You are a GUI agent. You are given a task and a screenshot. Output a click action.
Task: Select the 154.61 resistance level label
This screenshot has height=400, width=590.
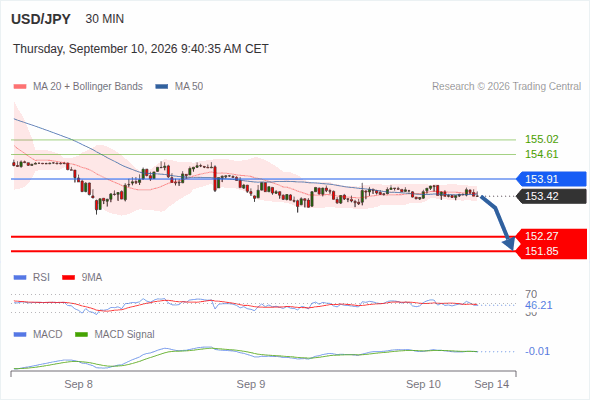(541, 154)
